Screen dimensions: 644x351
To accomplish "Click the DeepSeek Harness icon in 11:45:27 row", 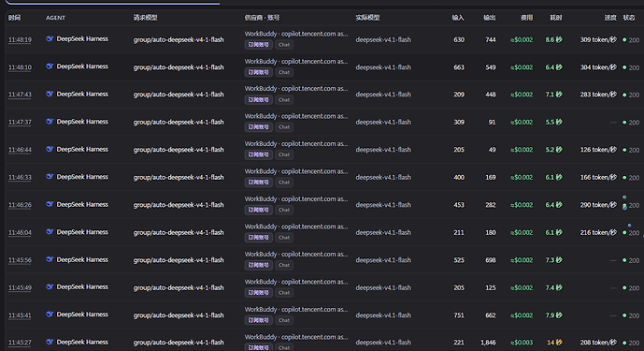I will (50, 343).
